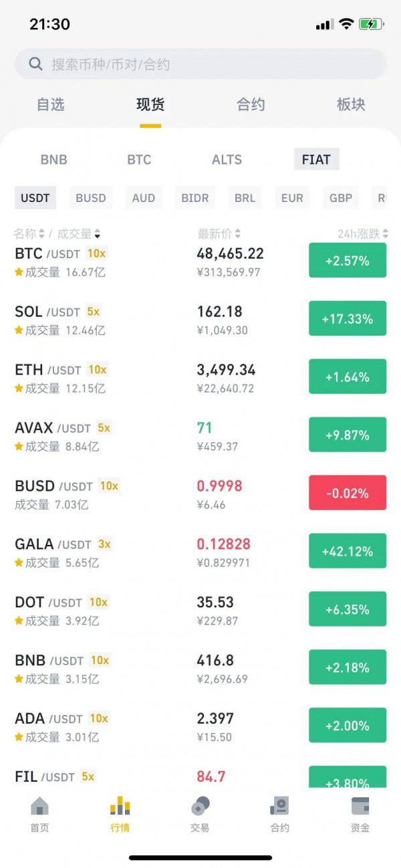
Task: Open the 首页 home icon
Action: [39, 806]
